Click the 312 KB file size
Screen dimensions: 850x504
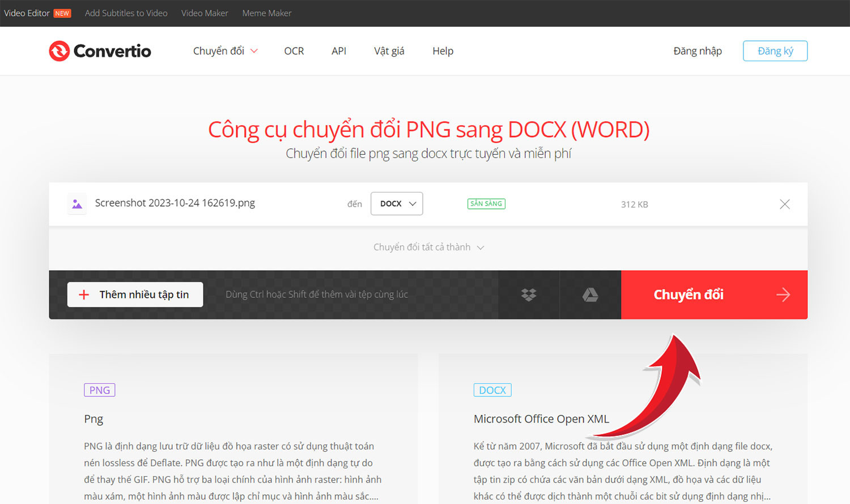[635, 204]
